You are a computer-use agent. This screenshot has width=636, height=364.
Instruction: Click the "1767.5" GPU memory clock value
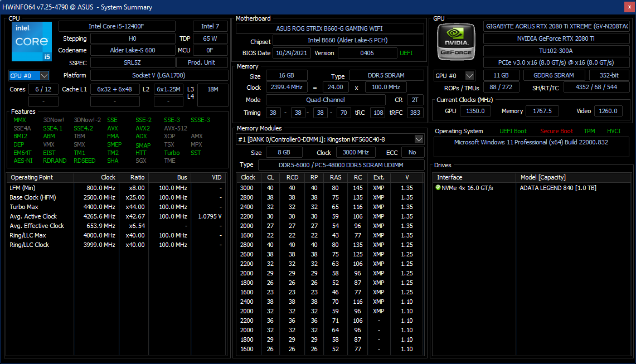[542, 111]
